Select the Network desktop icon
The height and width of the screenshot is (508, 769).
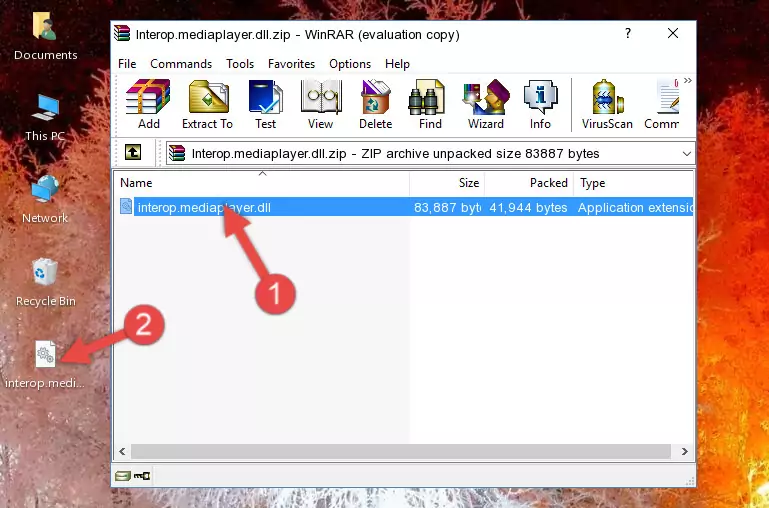coord(45,199)
